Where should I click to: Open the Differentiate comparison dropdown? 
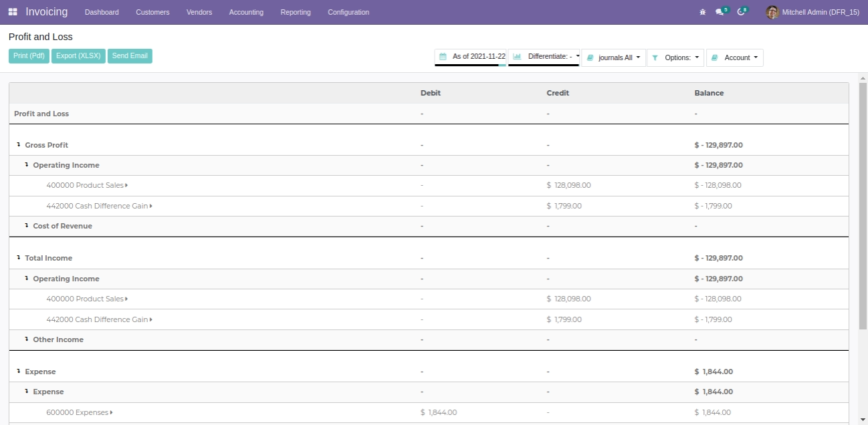tap(544, 57)
